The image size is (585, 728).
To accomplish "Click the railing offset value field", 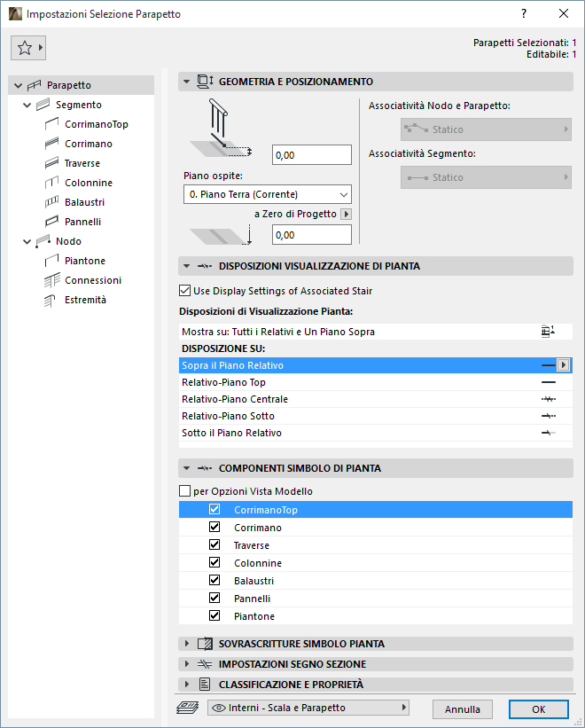I will click(312, 155).
